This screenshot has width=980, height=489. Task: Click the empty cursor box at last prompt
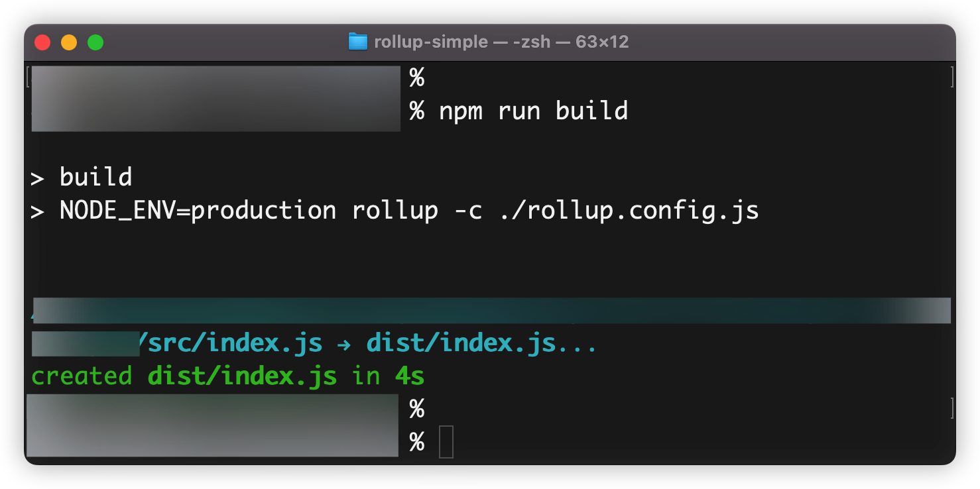click(446, 442)
